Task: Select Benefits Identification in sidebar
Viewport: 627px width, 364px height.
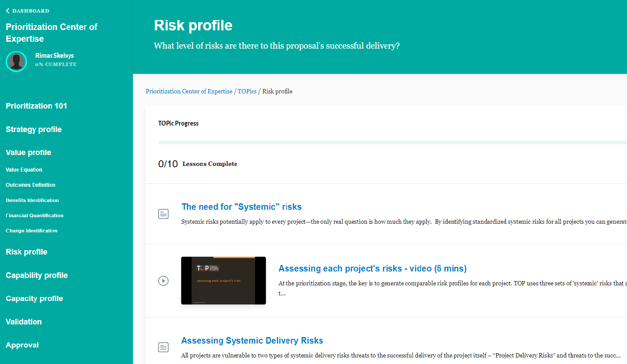Action: coord(32,200)
